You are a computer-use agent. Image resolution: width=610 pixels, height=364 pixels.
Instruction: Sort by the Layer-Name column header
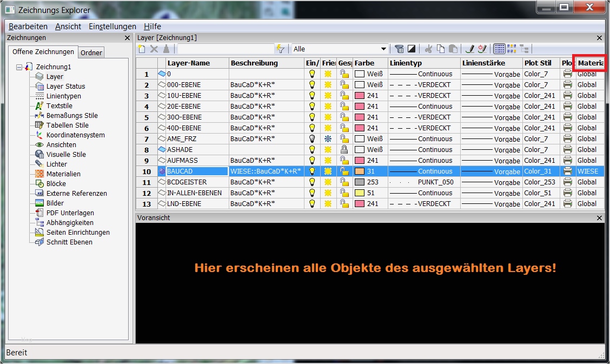[197, 63]
